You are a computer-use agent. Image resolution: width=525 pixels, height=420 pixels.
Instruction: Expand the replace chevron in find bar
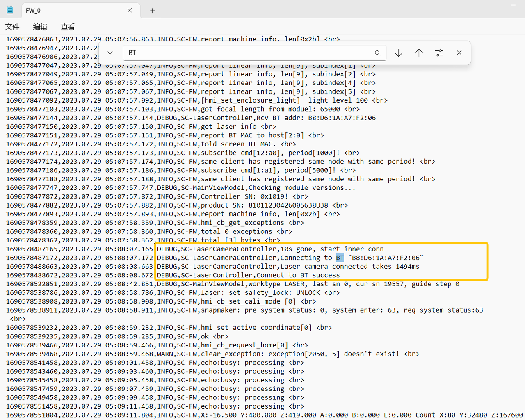(x=110, y=53)
